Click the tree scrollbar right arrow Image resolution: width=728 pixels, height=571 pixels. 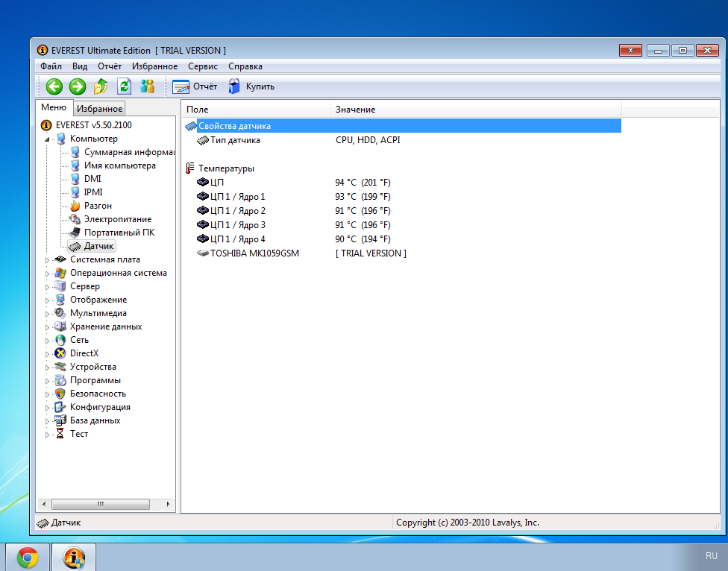tap(168, 504)
